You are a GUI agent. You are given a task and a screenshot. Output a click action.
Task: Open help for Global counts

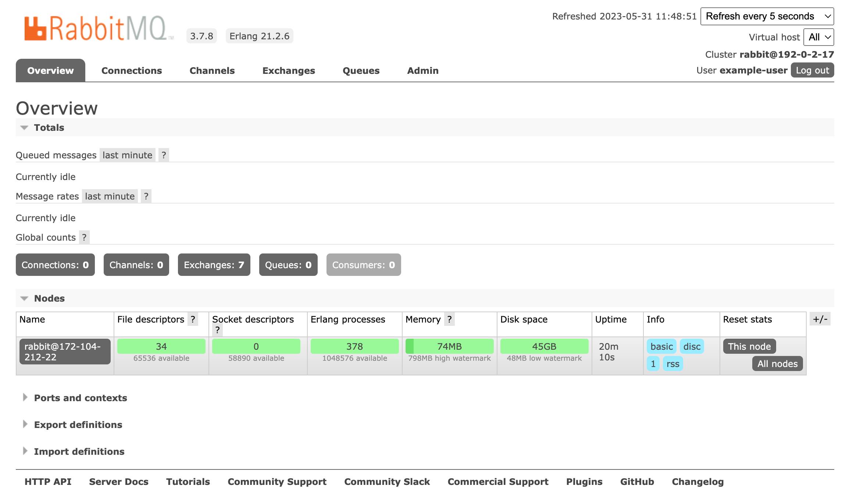point(84,237)
